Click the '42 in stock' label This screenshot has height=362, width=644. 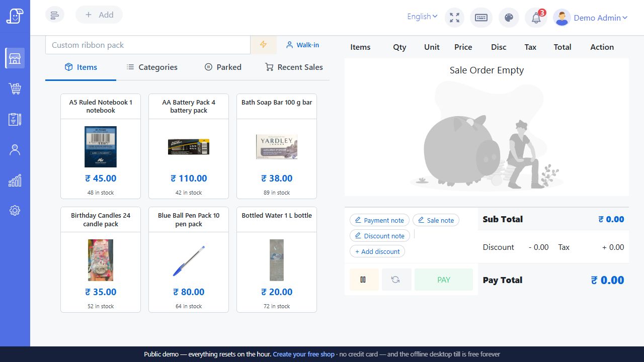coord(189,193)
